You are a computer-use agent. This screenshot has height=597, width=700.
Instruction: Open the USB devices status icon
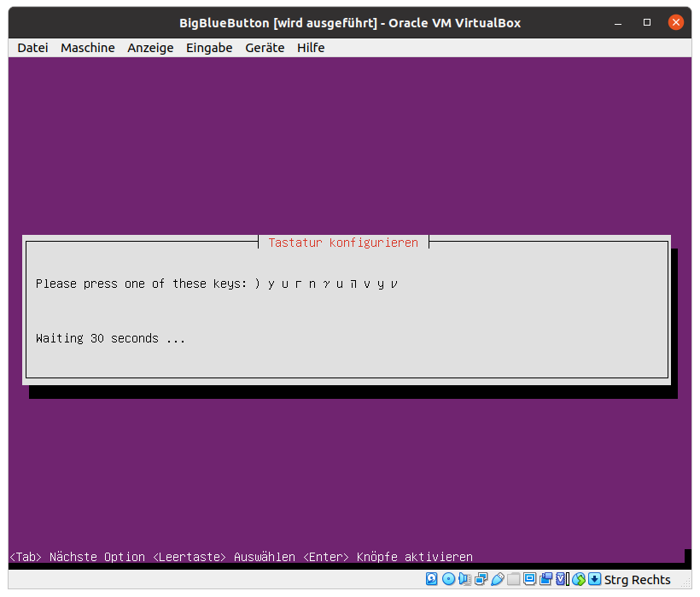498,579
